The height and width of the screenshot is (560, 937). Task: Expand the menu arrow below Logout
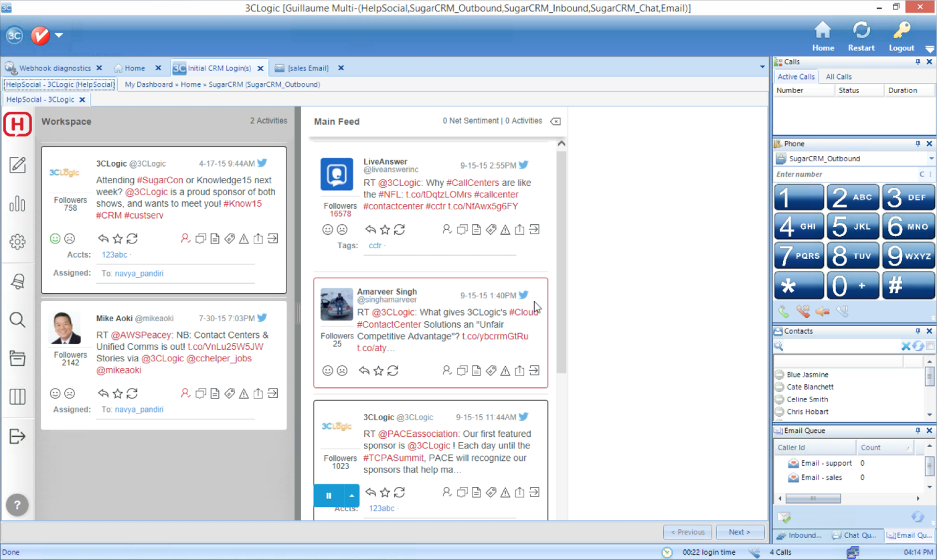930,49
